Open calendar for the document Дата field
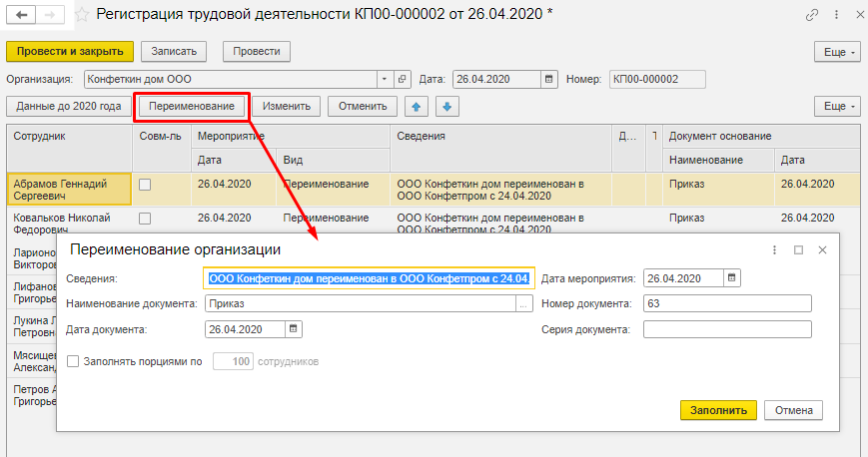 [x=548, y=79]
